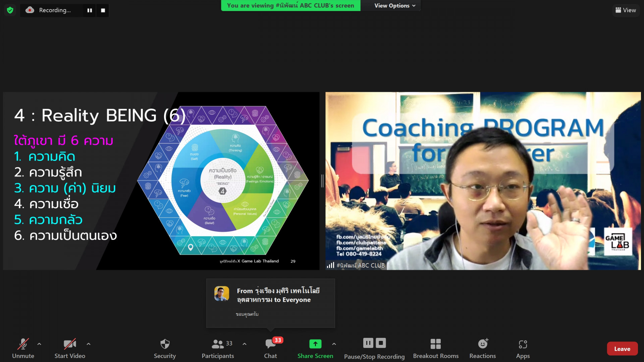Viewport: 644px width, 362px height.
Task: Click the speaker video tile
Action: point(483,181)
